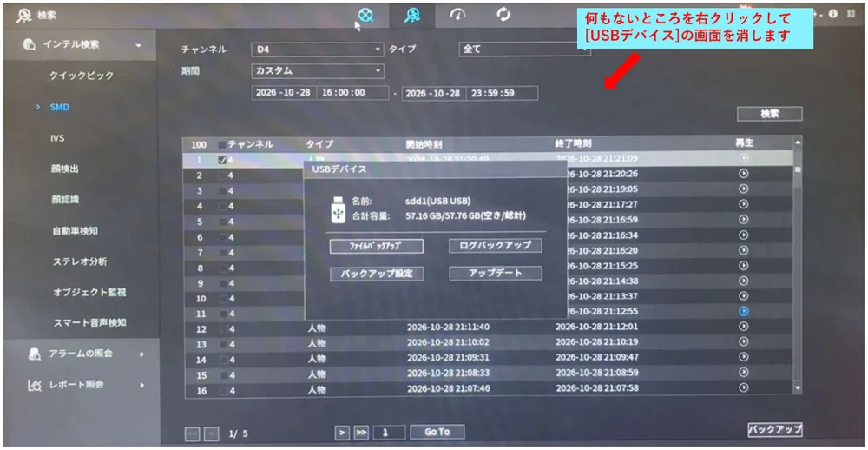
Task: Play the recording ending 21:14:38
Action: pyautogui.click(x=744, y=281)
